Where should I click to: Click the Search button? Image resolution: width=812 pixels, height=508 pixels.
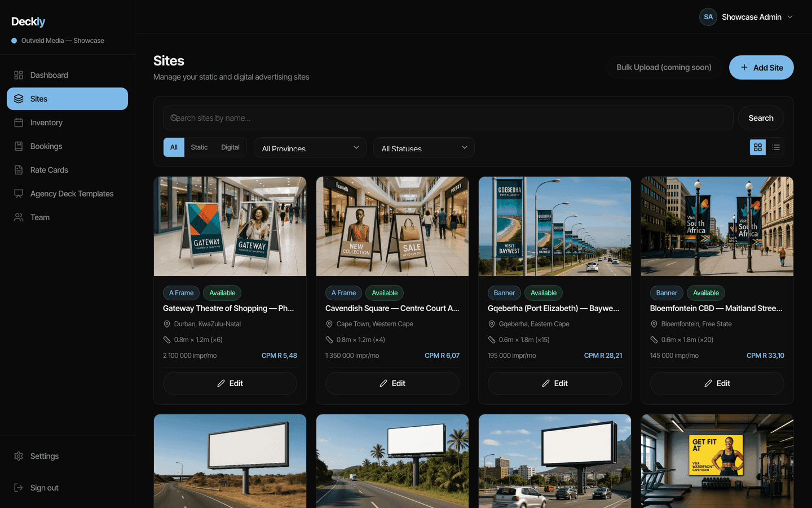tap(761, 118)
